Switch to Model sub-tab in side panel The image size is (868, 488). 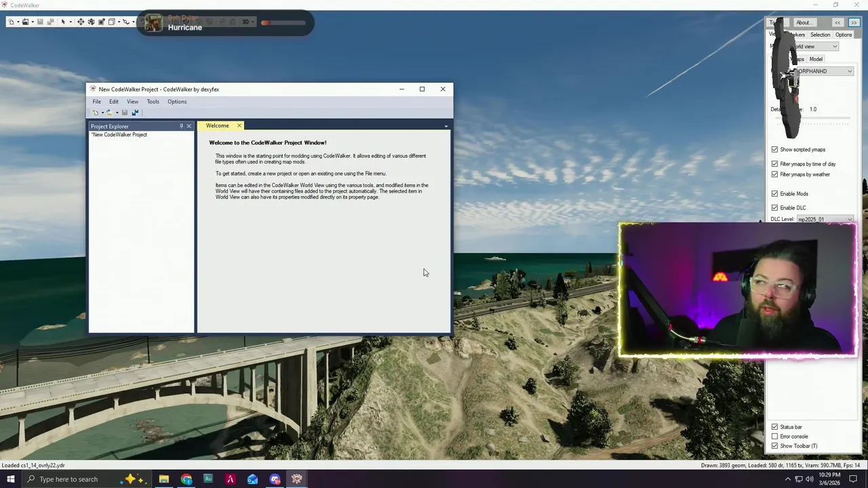pyautogui.click(x=816, y=59)
